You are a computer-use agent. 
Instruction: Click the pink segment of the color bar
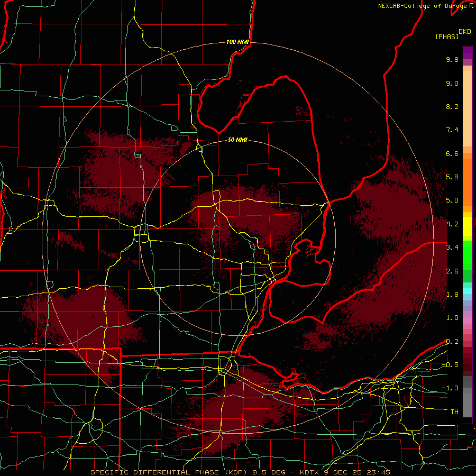(x=467, y=321)
